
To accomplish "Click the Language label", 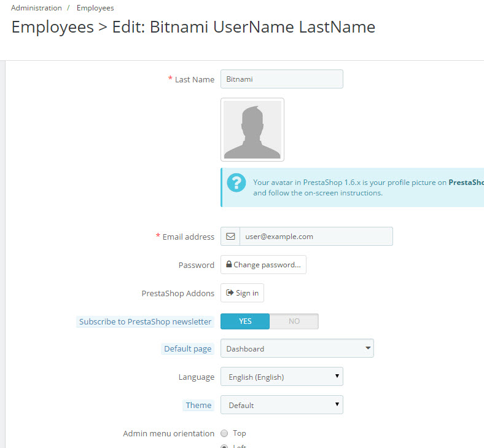I will (197, 377).
